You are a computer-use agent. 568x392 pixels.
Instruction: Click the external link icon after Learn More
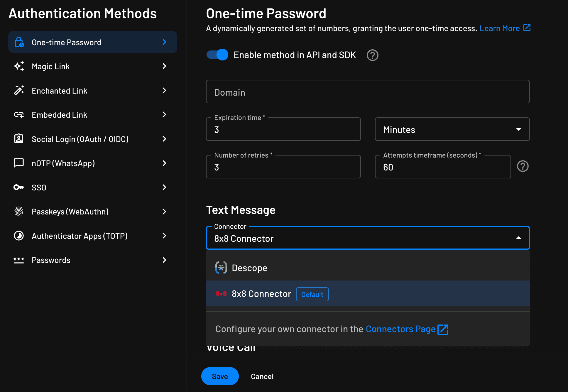coord(527,28)
